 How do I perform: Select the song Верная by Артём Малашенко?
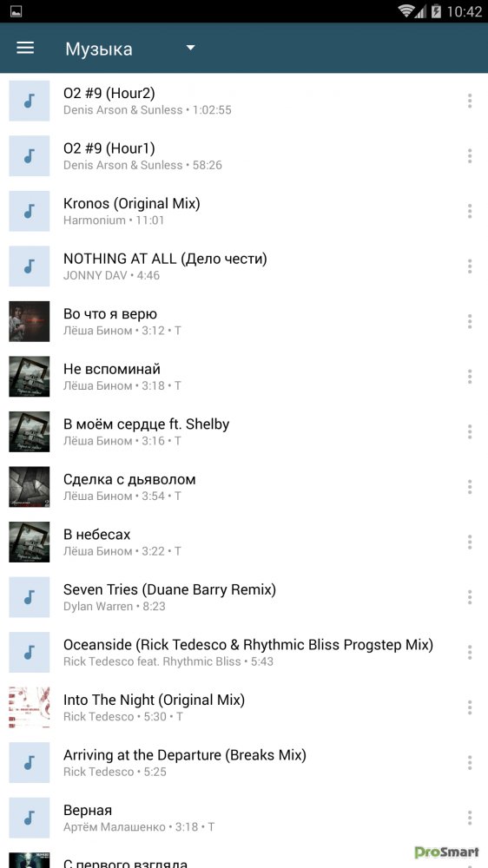244,819
